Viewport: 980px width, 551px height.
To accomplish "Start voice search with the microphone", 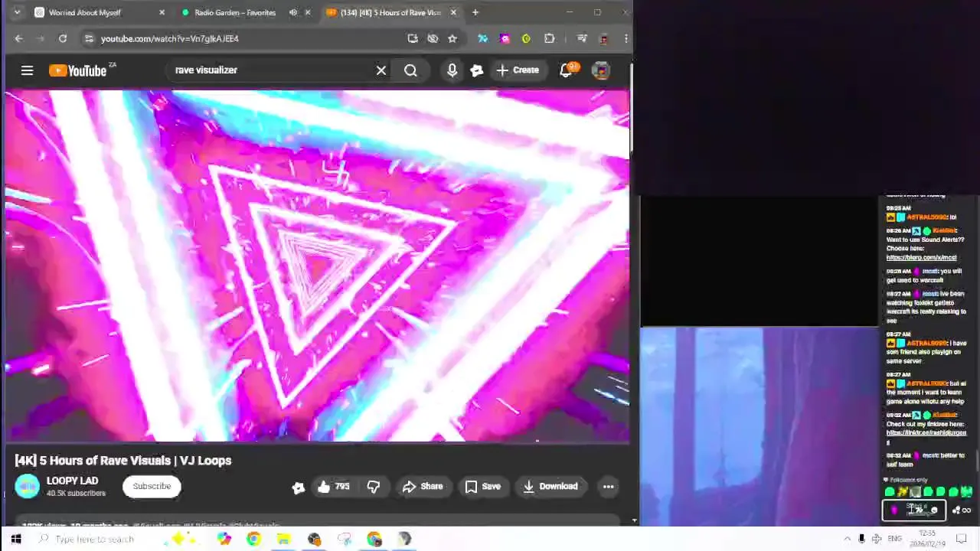I will click(x=452, y=70).
